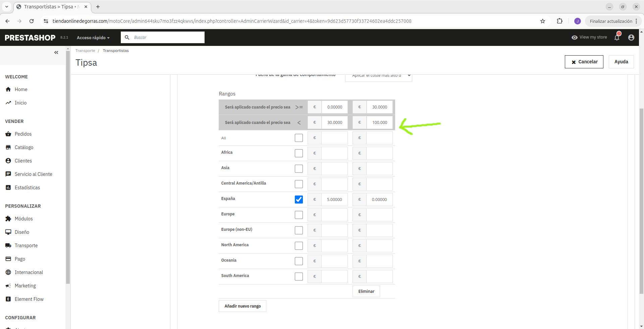The image size is (644, 329).
Task: Click the first range lower bound field 0.00000
Action: click(334, 107)
